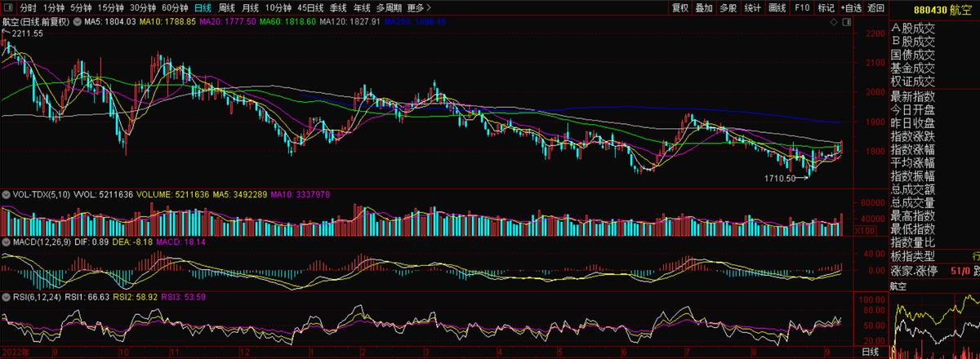Select the 月线 monthly period tab

250,7
